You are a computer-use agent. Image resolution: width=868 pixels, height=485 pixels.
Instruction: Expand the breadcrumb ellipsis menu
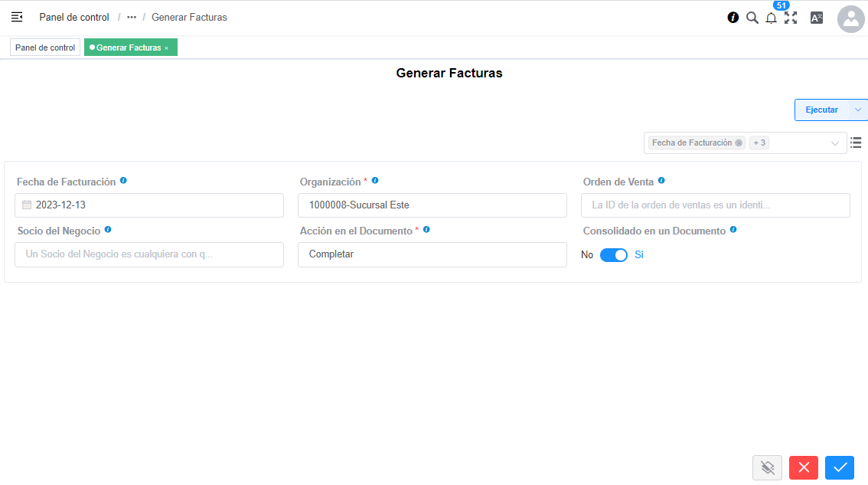tap(132, 17)
